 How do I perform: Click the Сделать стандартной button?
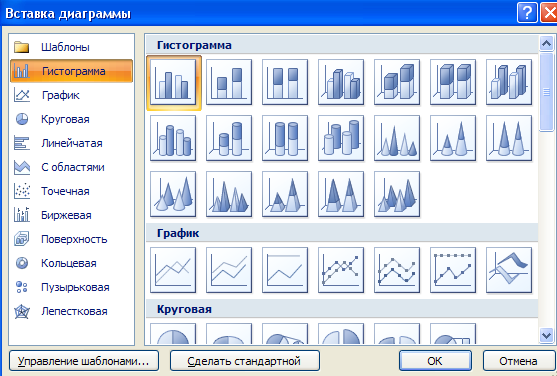[245, 361]
